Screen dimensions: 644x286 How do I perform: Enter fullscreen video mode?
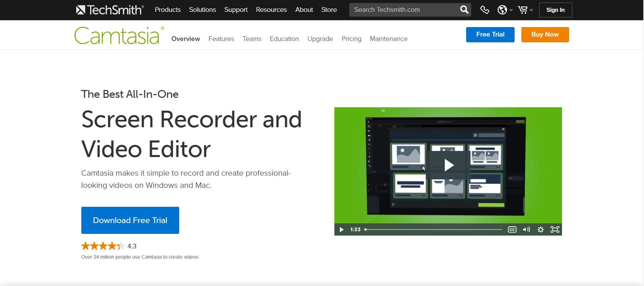(x=555, y=229)
